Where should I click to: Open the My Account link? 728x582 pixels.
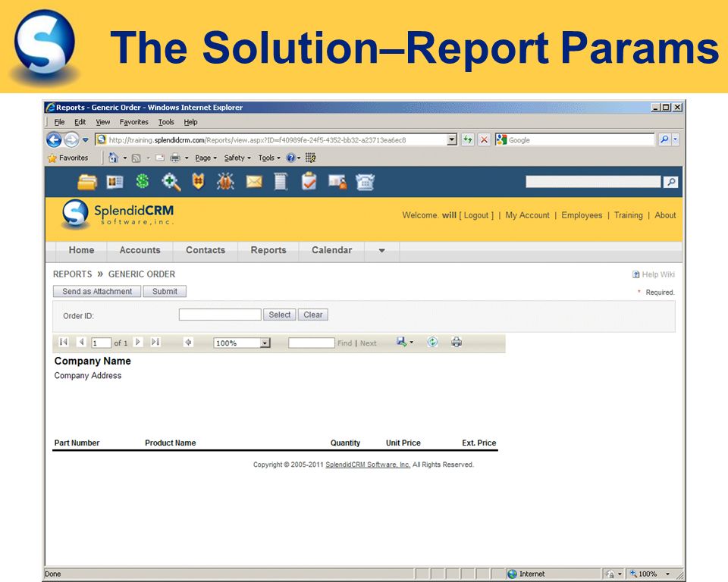(x=528, y=215)
